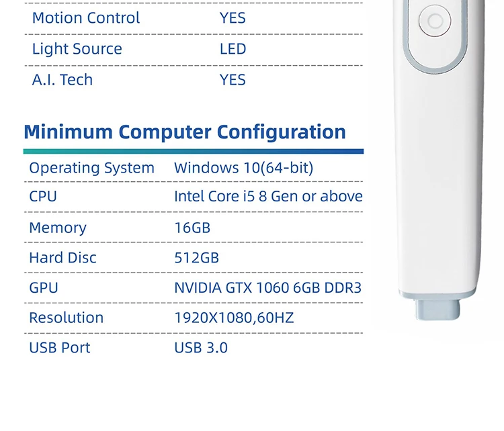Click the NVIDIA GTX 1060 GPU value
Image resolution: width=504 pixels, height=431 pixels.
267,288
